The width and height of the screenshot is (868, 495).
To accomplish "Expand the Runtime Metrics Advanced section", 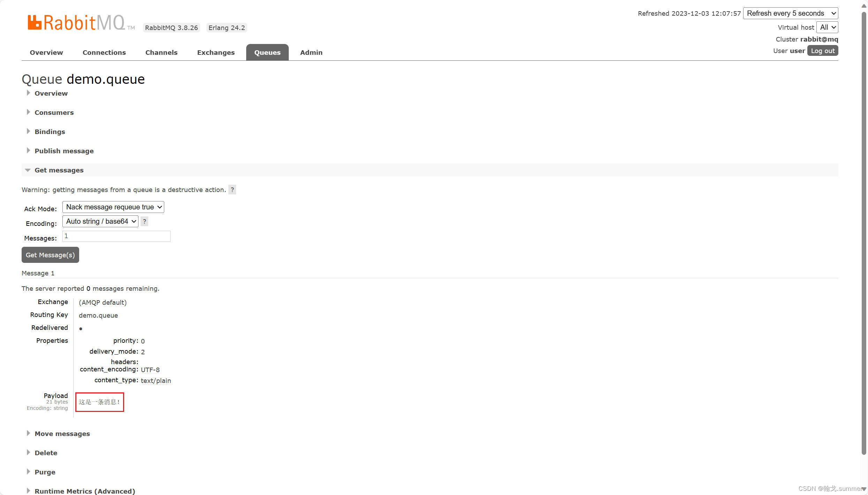I will tap(85, 491).
